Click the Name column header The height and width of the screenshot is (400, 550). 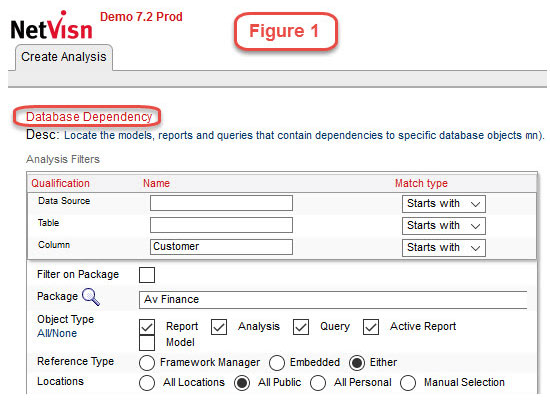156,183
